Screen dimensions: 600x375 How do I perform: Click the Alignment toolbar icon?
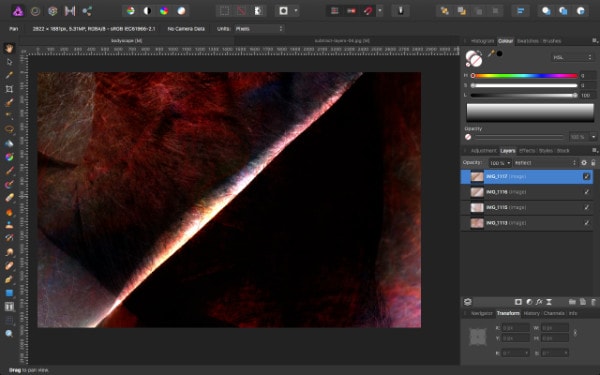click(x=520, y=11)
